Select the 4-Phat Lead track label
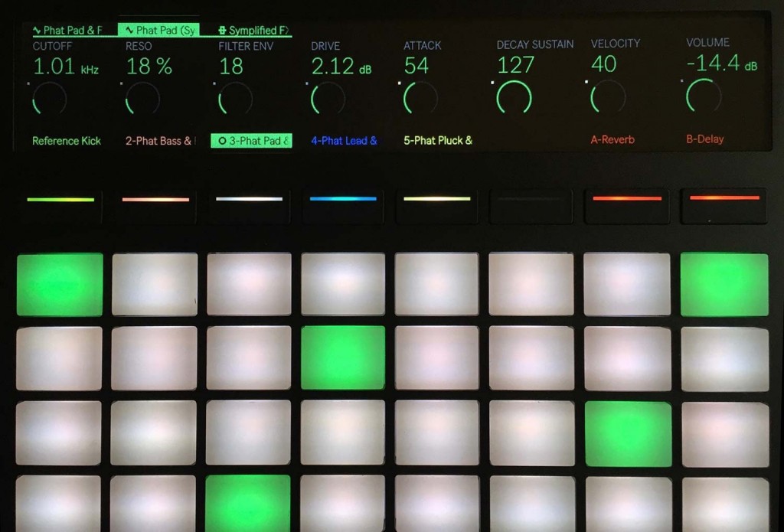The width and height of the screenshot is (784, 532). point(344,141)
